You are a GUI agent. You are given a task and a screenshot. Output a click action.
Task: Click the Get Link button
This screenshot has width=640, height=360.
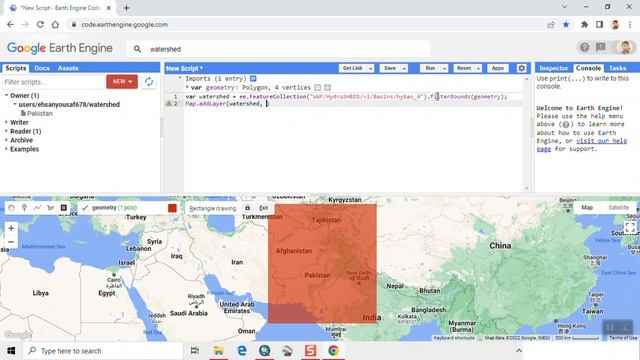pos(353,68)
